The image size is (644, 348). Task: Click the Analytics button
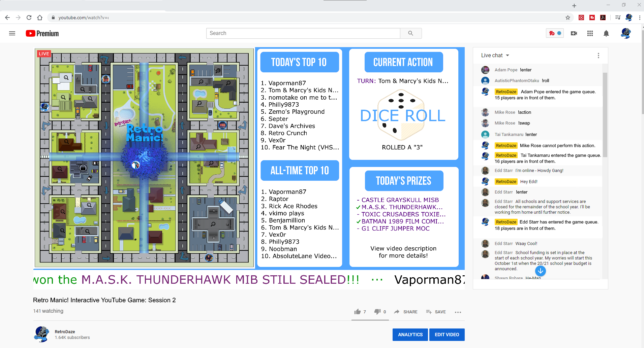coord(410,335)
